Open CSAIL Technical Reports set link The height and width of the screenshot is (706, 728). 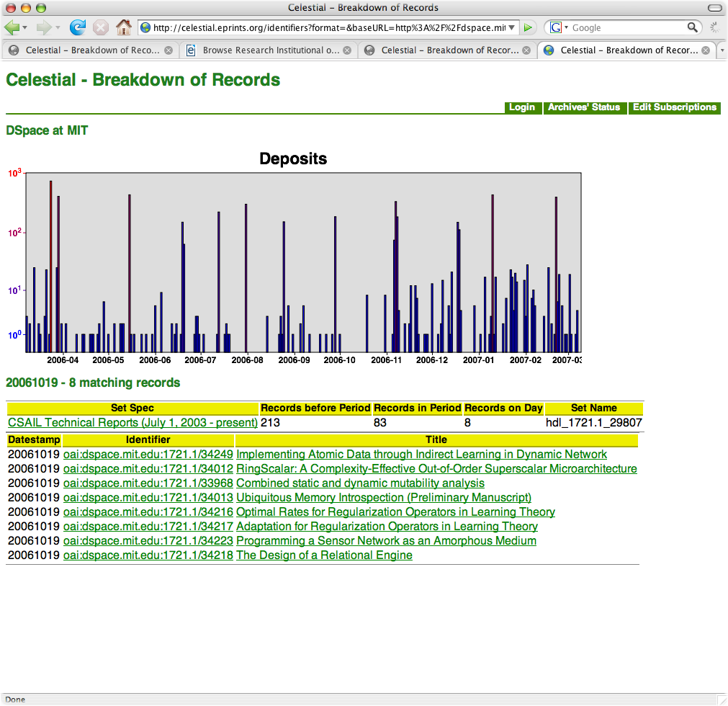132,423
